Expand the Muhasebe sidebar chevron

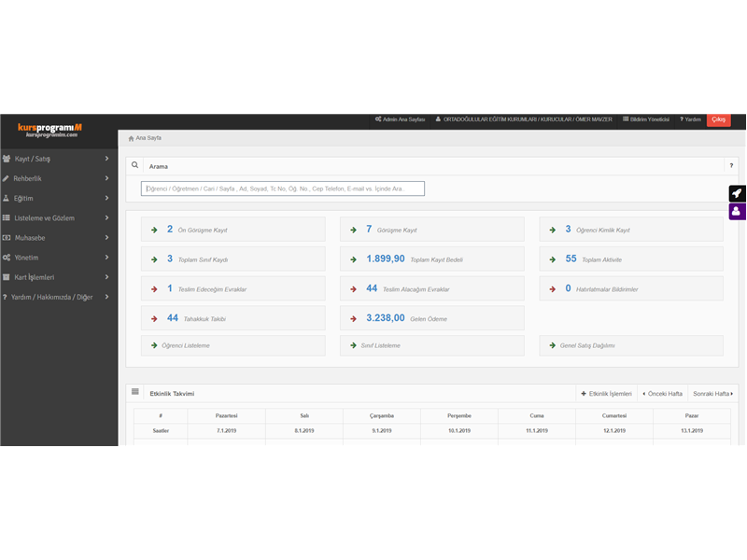[106, 238]
